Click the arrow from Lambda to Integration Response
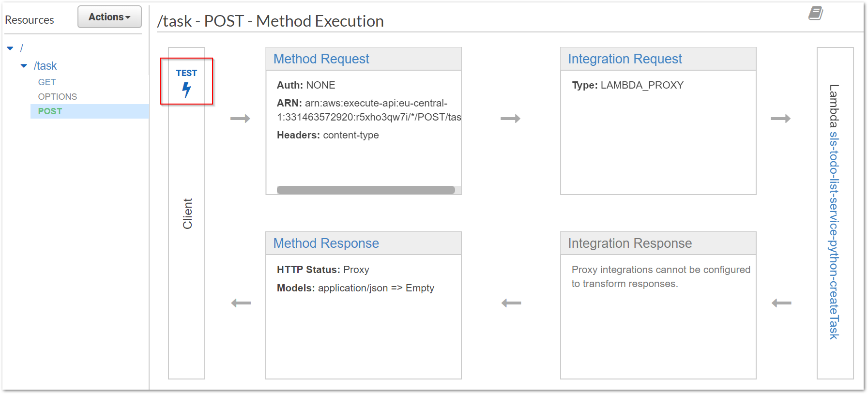Viewport: 868px width, 394px height. click(x=781, y=303)
